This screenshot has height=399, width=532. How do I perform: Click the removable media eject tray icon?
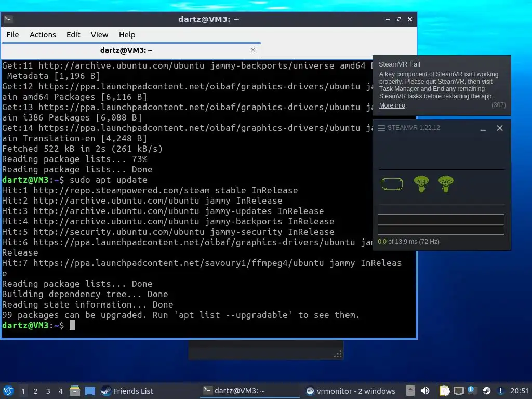[x=410, y=391]
